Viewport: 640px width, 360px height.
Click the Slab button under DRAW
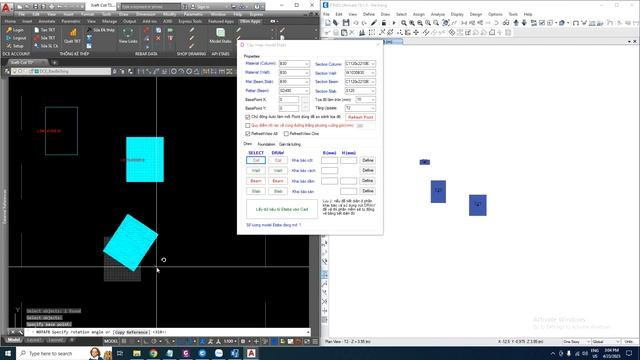278,191
